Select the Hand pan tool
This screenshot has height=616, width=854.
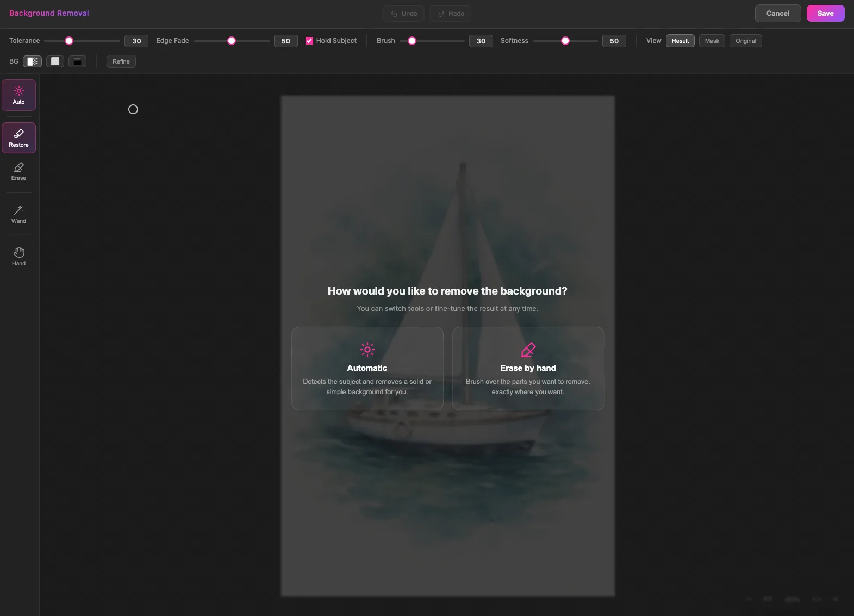[18, 257]
